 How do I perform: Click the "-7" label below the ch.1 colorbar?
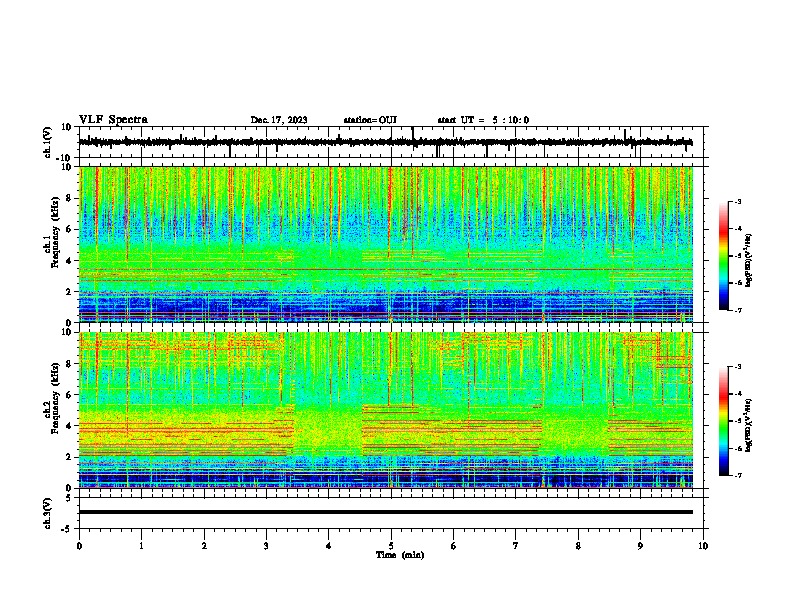737,310
